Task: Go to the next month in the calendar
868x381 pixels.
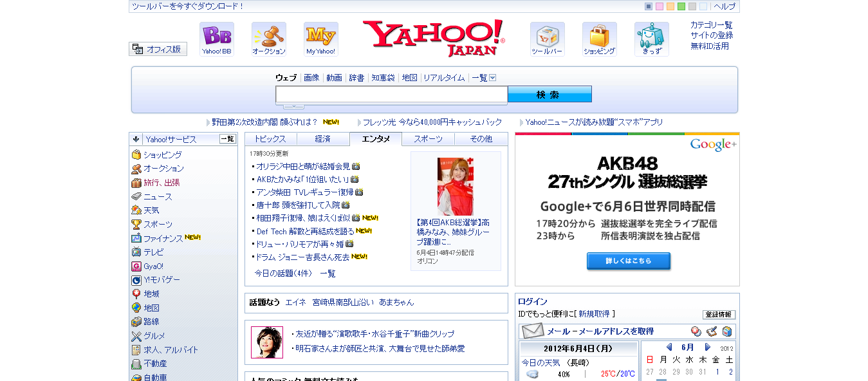Action: [708, 347]
